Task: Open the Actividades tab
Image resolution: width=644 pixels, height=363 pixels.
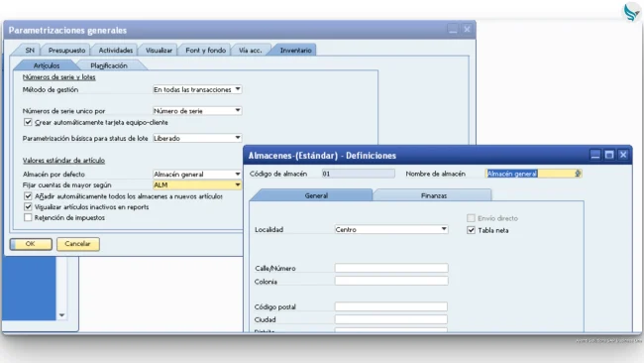Action: [115, 51]
